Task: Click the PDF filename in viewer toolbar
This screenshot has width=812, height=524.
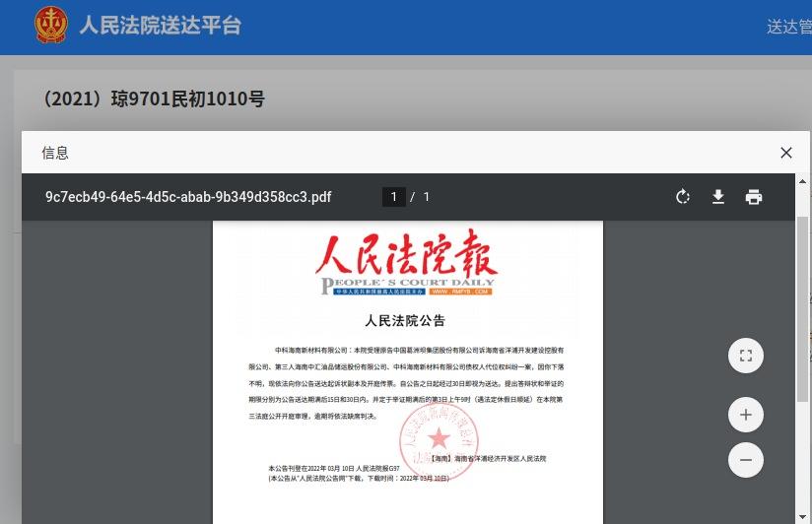Action: pyautogui.click(x=188, y=197)
